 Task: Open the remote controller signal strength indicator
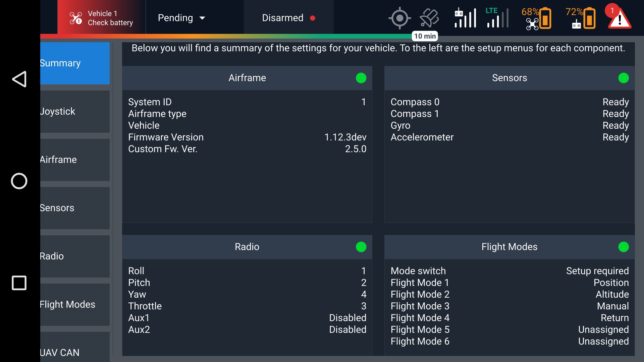[x=465, y=18]
